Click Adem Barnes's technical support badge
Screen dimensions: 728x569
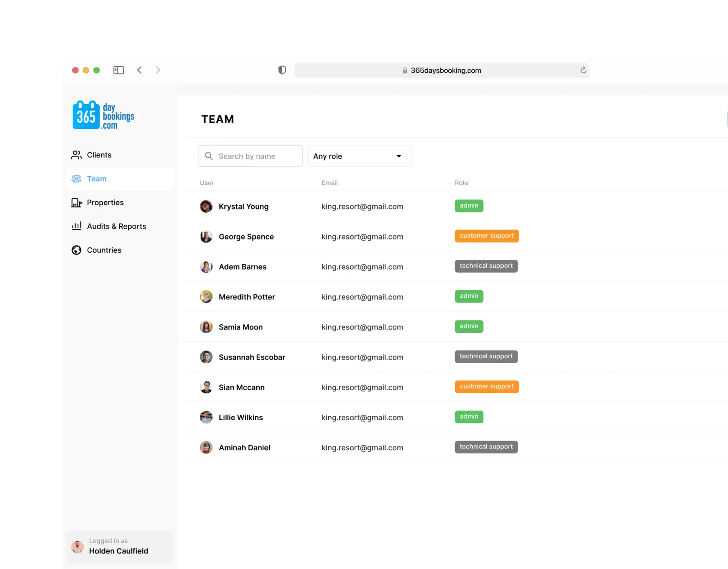point(486,266)
